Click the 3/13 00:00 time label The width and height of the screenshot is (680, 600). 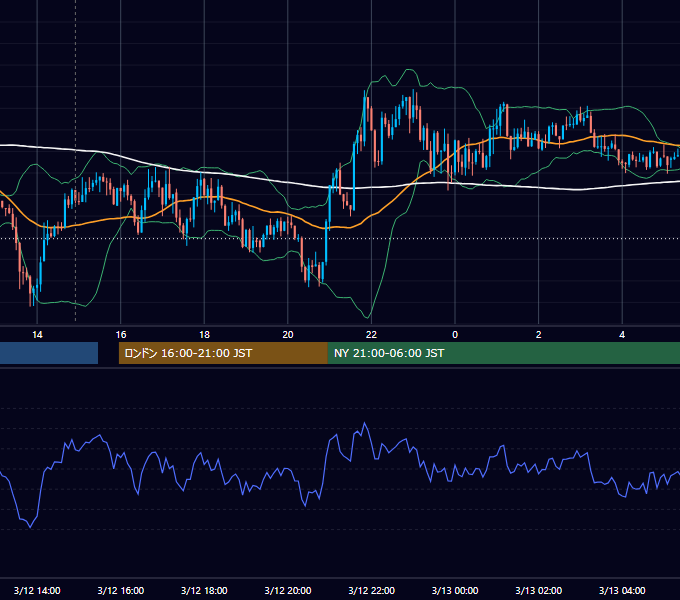click(455, 590)
